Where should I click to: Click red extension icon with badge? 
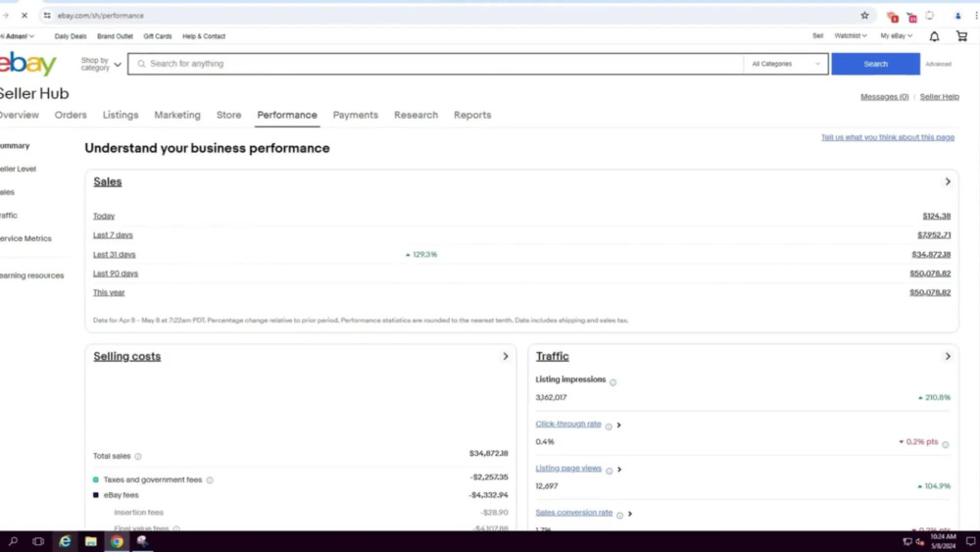(x=892, y=17)
